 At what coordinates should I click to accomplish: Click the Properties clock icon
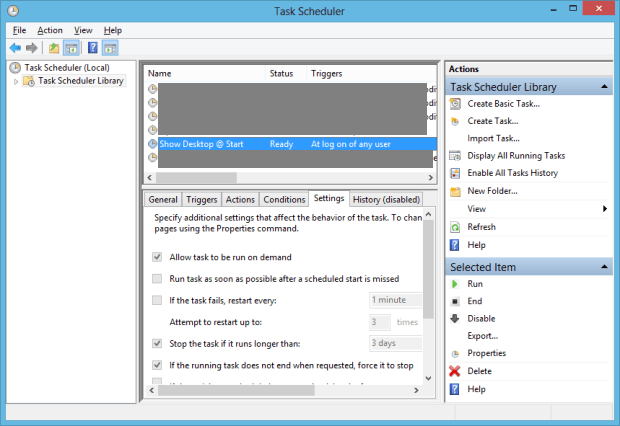point(455,354)
